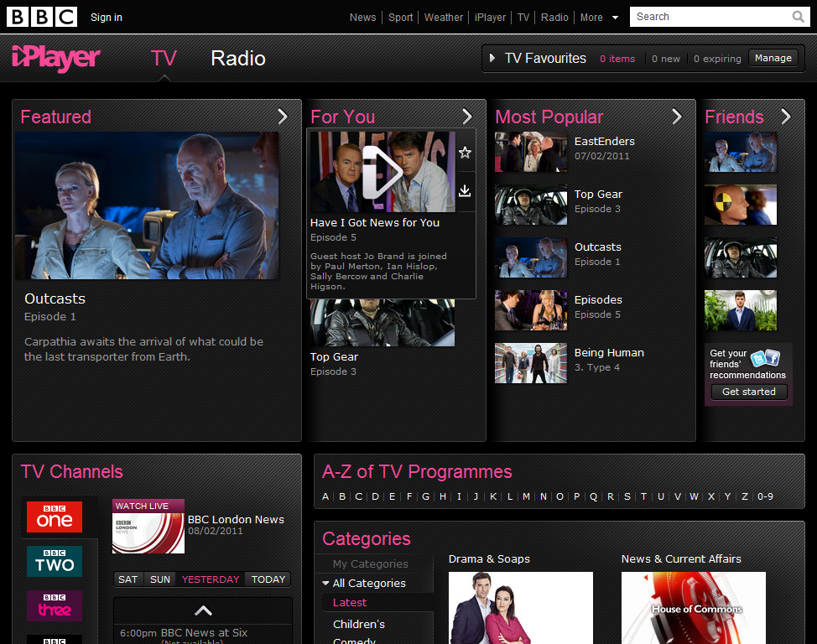Click the Manage favourites button
The height and width of the screenshot is (644, 817).
tap(773, 58)
